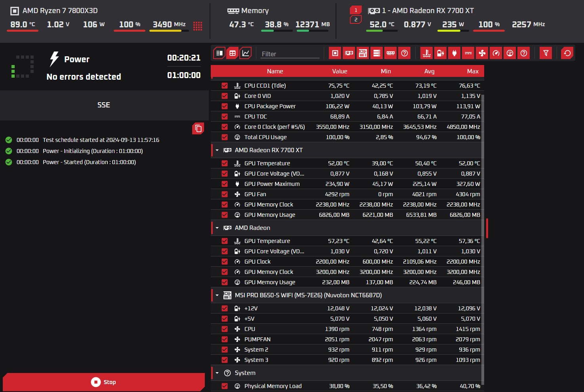Disable the GPU Power Maximum checkbox
The height and width of the screenshot is (392, 584).
(x=225, y=184)
